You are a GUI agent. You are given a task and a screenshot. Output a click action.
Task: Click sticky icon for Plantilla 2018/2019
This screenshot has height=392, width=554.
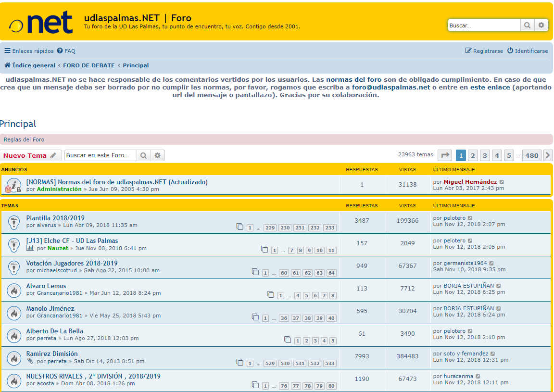(14, 223)
